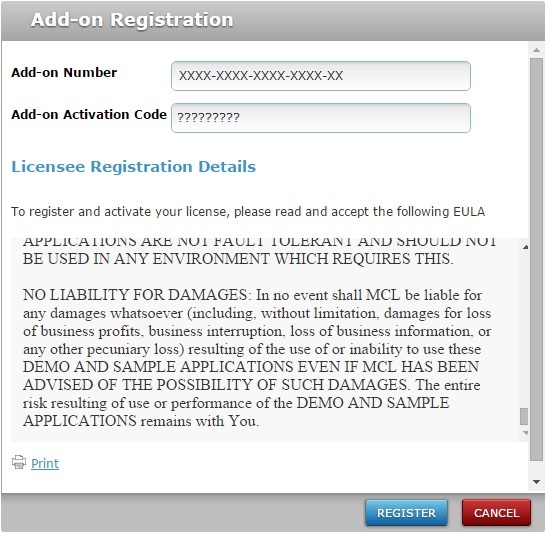Screen dimensions: 546x533
Task: Click the EULA box scroll down arrow
Action: point(525,433)
